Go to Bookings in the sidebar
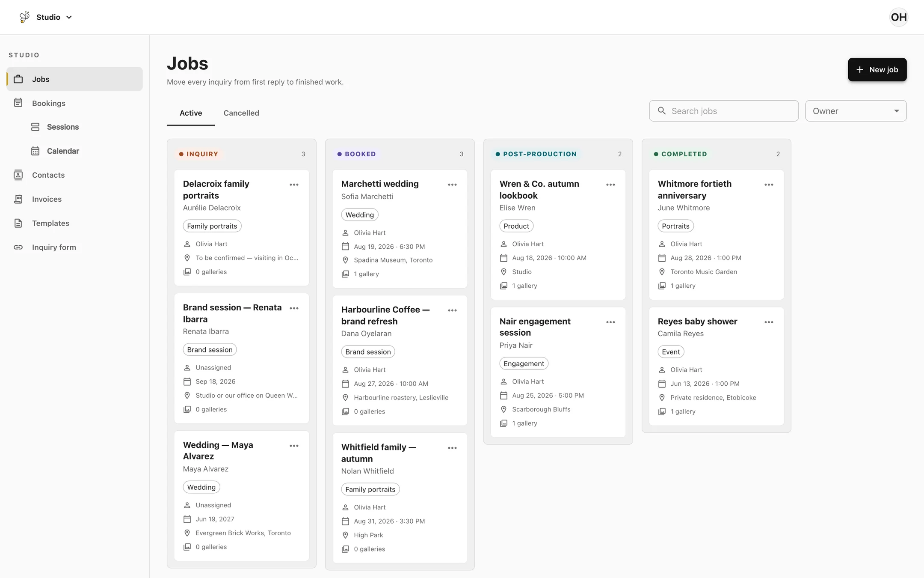The height and width of the screenshot is (578, 924). pyautogui.click(x=74, y=103)
